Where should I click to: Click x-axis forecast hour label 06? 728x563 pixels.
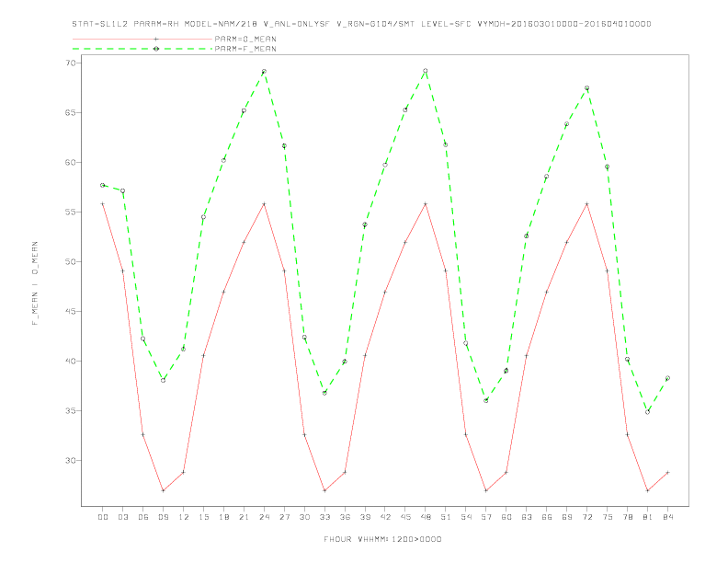pos(143,517)
